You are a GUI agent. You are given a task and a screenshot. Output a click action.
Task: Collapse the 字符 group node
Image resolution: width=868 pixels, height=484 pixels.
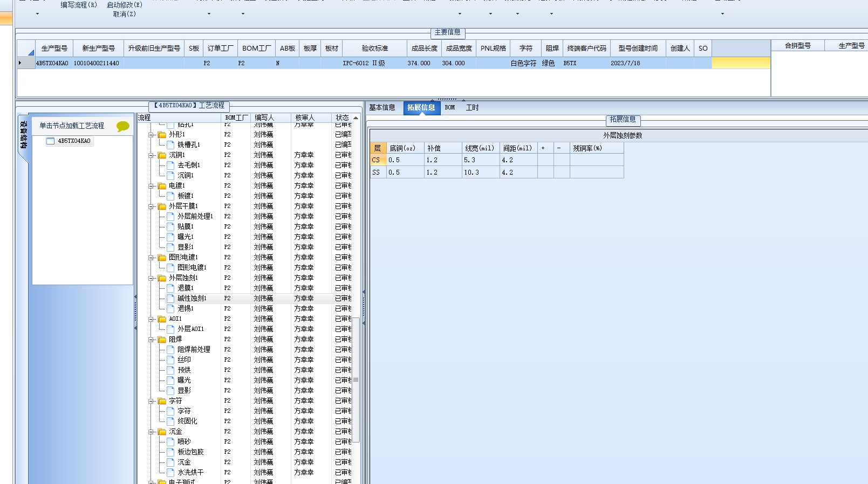click(x=152, y=401)
